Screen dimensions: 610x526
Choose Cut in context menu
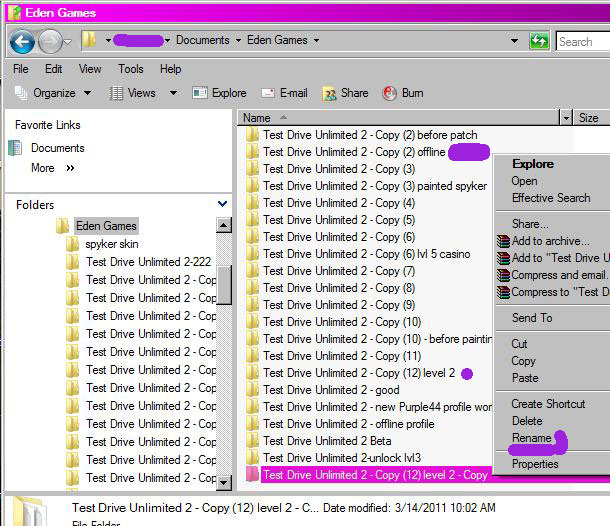coord(519,344)
